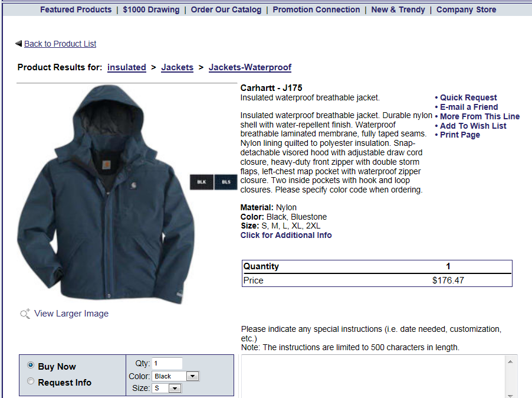
Task: Select the BLS bluestone color swatch
Action: (x=226, y=182)
